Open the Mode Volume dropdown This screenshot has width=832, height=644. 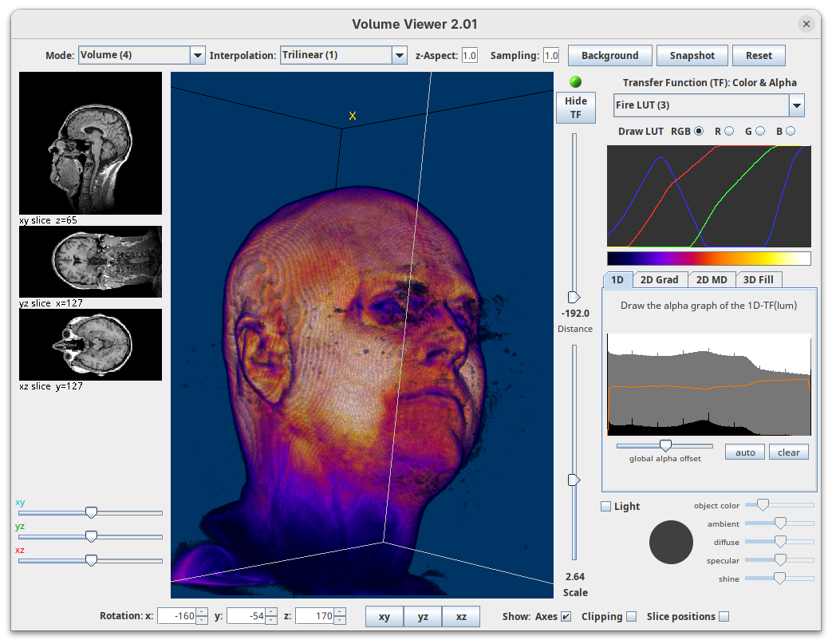click(197, 55)
